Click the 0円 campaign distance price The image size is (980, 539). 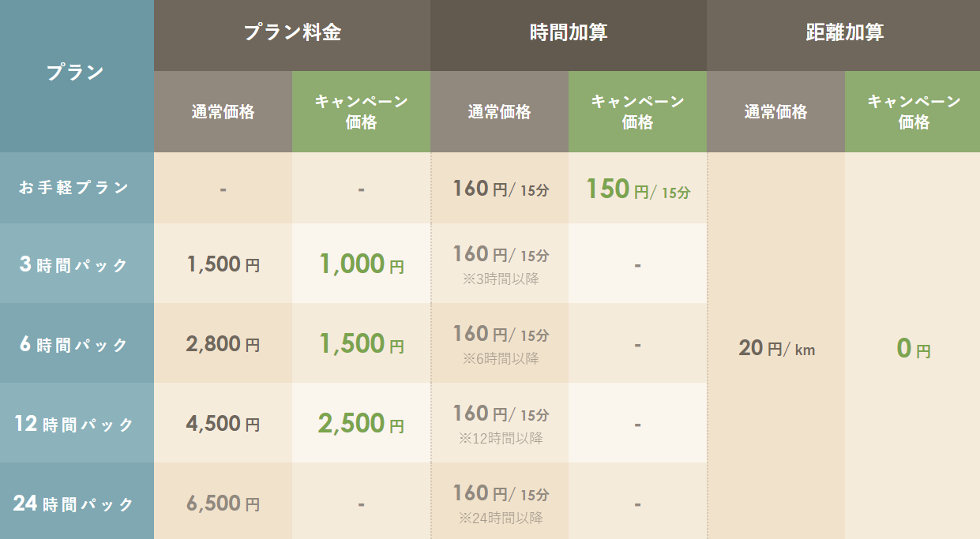click(x=914, y=349)
